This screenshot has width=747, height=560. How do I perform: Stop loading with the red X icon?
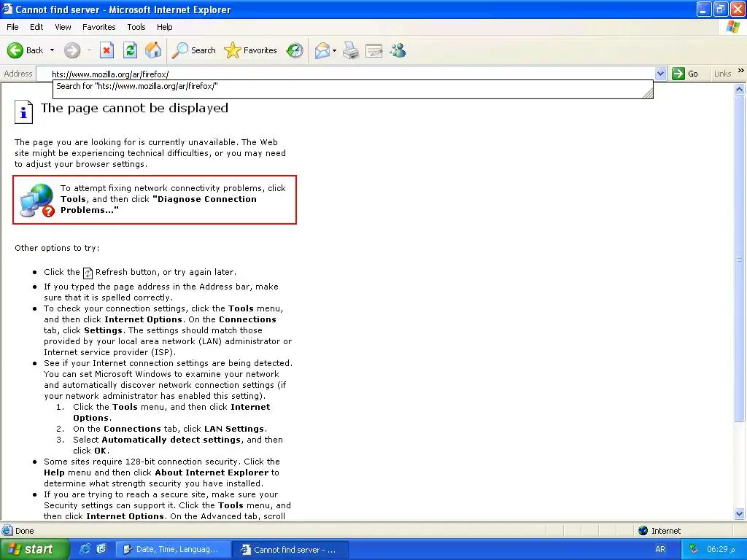pos(107,50)
